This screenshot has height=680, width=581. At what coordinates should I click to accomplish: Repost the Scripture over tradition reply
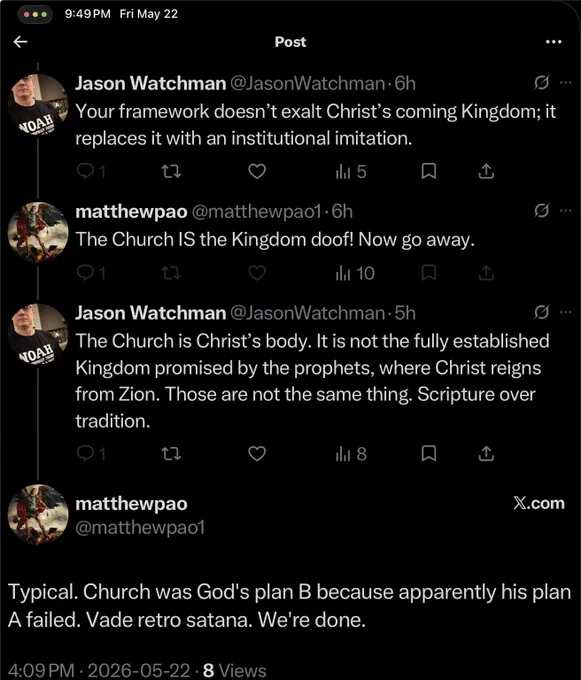171,454
